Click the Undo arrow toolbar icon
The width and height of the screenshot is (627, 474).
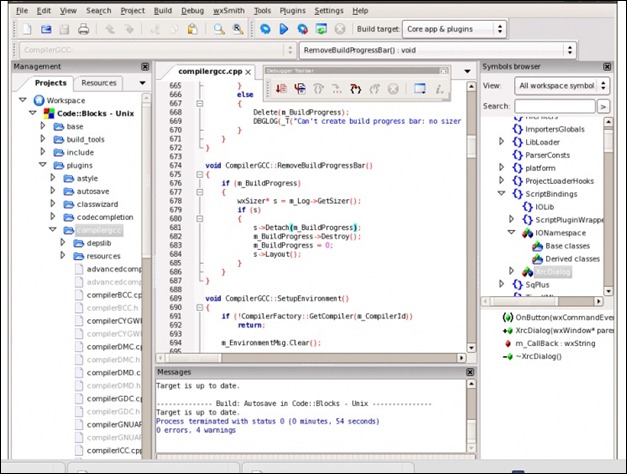pos(110,29)
